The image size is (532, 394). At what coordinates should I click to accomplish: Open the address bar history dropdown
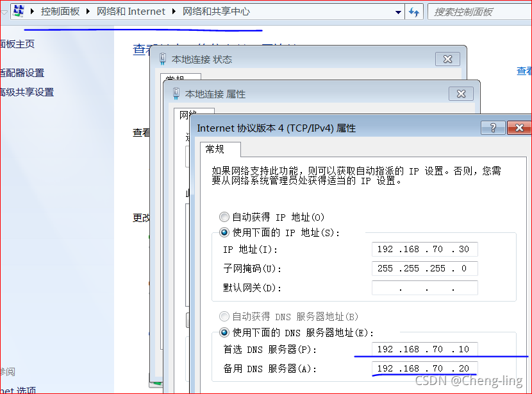coord(398,12)
